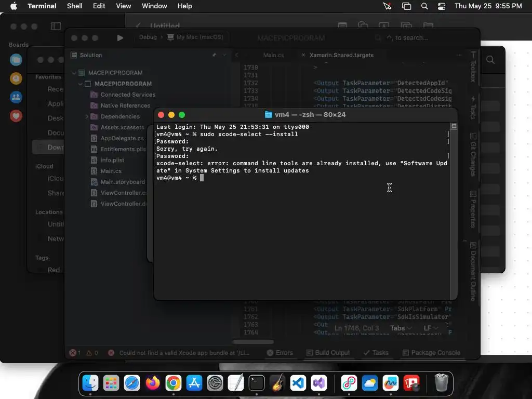Open the Weather app from the dock
The height and width of the screenshot is (399, 532).
coord(370,383)
